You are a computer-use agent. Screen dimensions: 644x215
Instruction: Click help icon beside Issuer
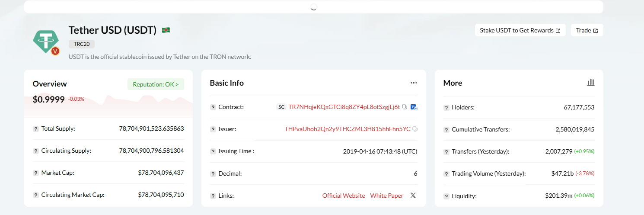tap(213, 129)
